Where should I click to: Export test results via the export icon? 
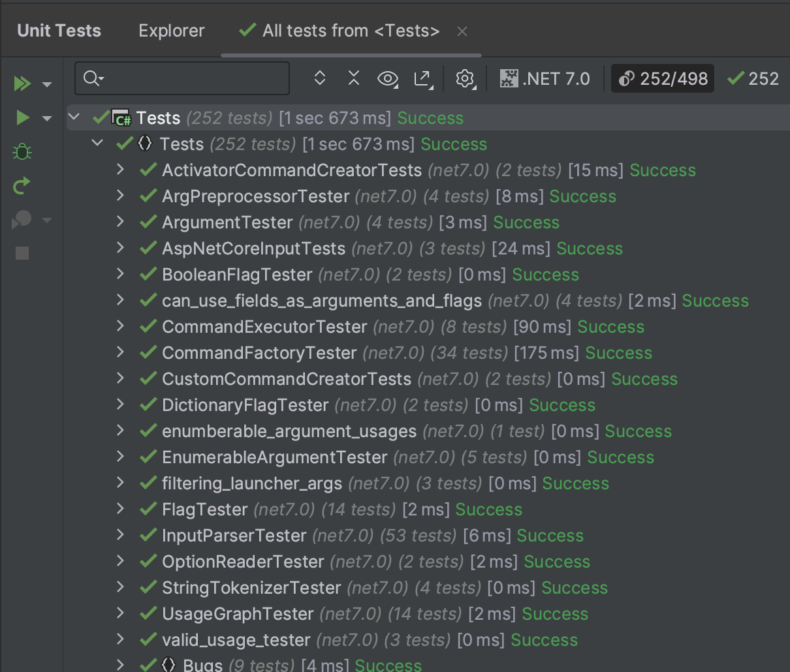422,78
